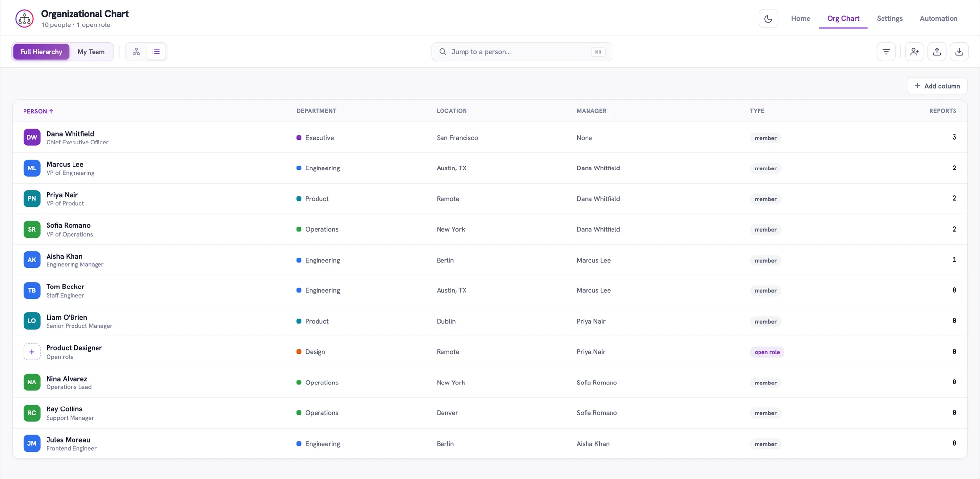Click the Denver location cell
Viewport: 980px width, 479px height.
447,413
